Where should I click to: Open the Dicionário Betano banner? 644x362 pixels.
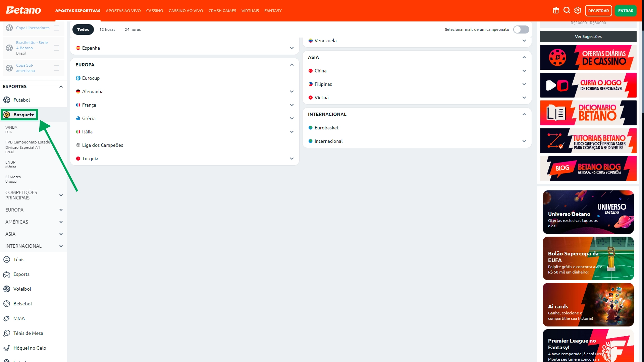click(x=588, y=113)
